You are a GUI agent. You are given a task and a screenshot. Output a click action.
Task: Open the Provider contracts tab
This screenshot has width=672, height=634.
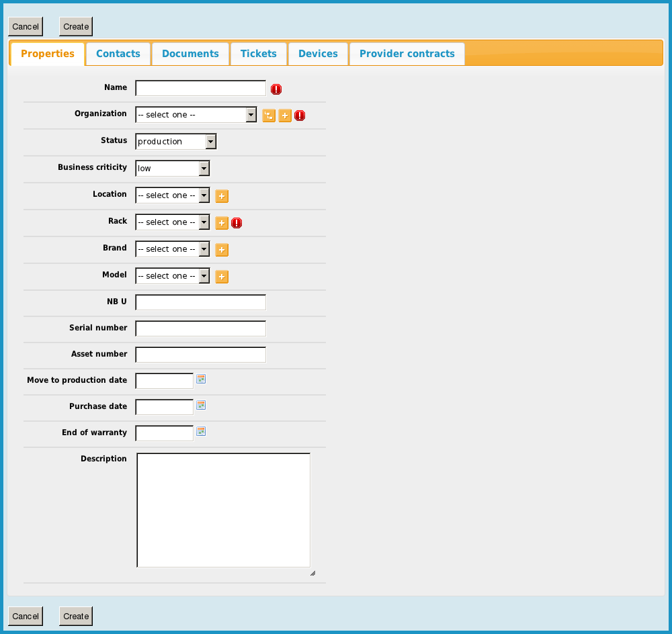pyautogui.click(x=407, y=54)
